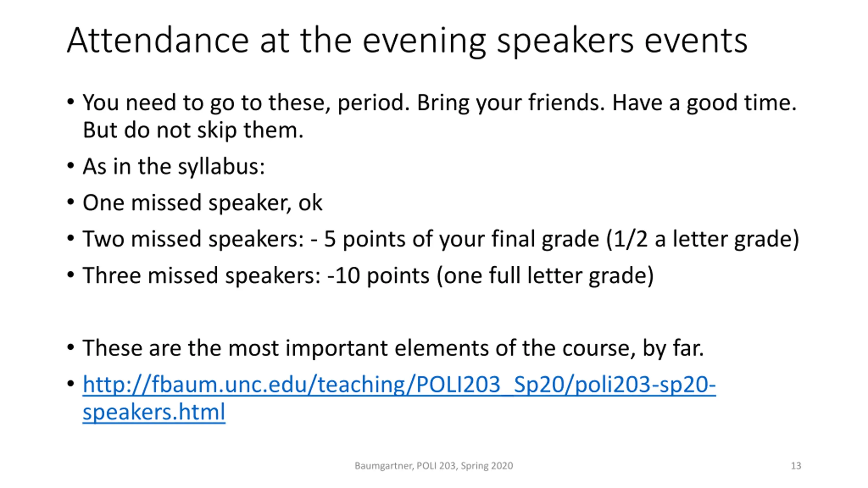Image resolution: width=868 pixels, height=488 pixels.
Task: Click the 'But do not skip them.' line
Action: coord(193,130)
